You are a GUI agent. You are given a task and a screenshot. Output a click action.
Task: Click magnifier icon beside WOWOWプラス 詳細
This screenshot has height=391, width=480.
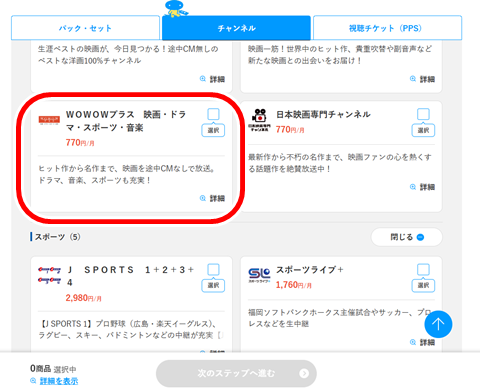point(203,198)
